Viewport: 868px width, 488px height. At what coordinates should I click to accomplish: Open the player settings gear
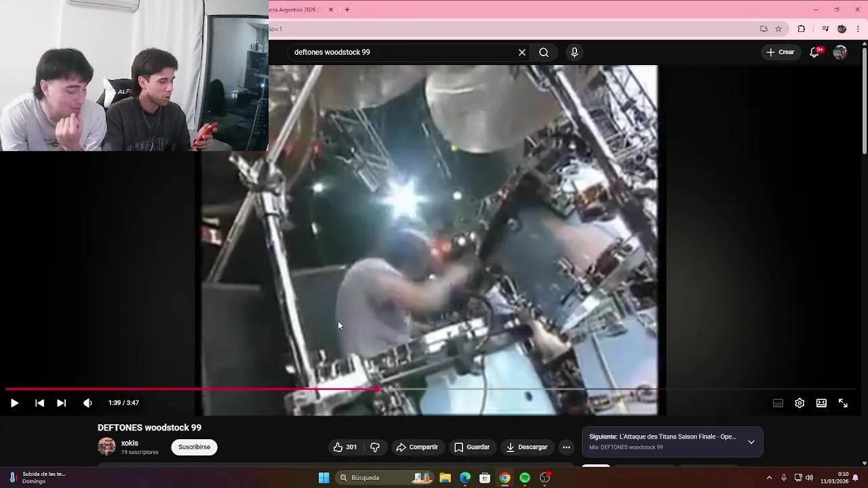(800, 403)
